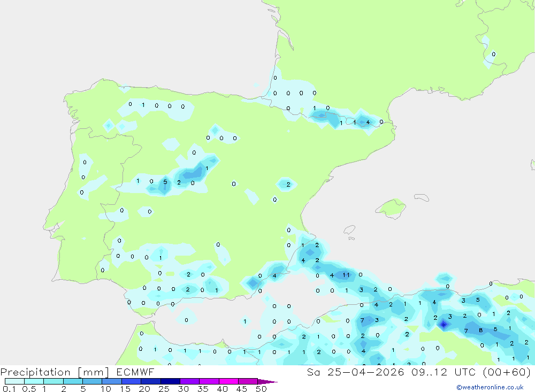Viewport: 535px width, 392px height.
Task: Click the '35' legend scale label
Action: (x=203, y=389)
